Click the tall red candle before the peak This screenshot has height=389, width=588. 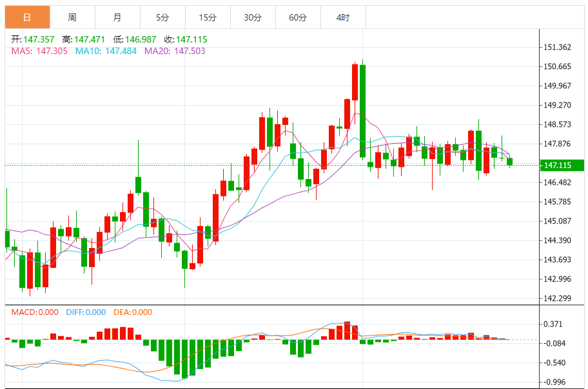coord(355,82)
